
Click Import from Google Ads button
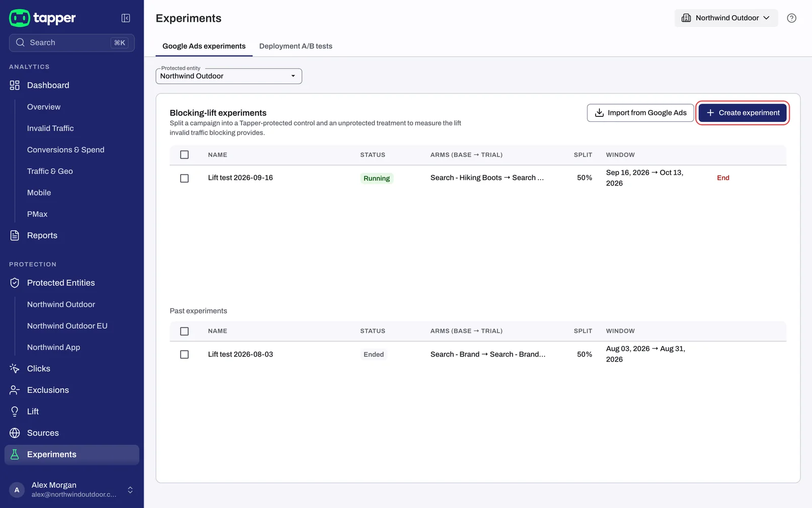coord(640,113)
